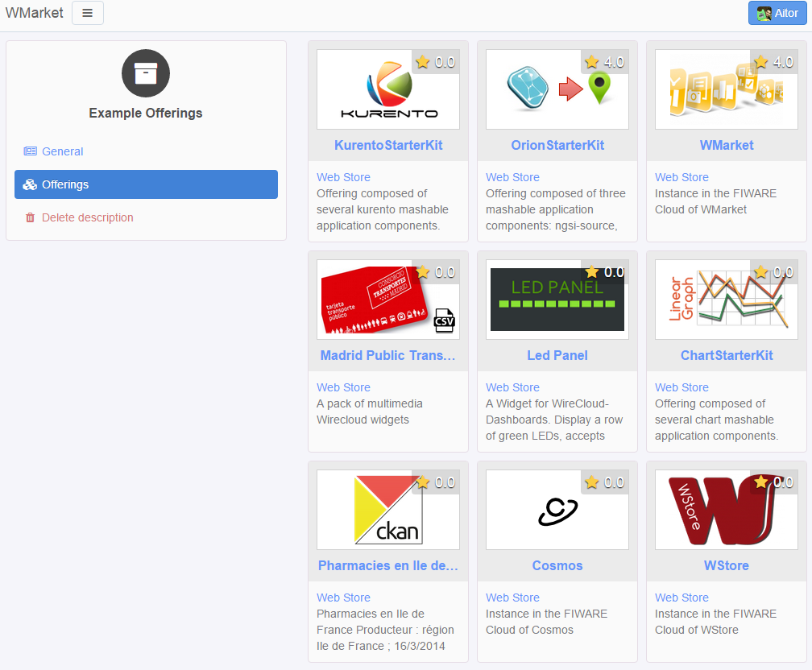Open the hamburger menu button
Image resolution: width=812 pixels, height=670 pixels.
pyautogui.click(x=88, y=13)
